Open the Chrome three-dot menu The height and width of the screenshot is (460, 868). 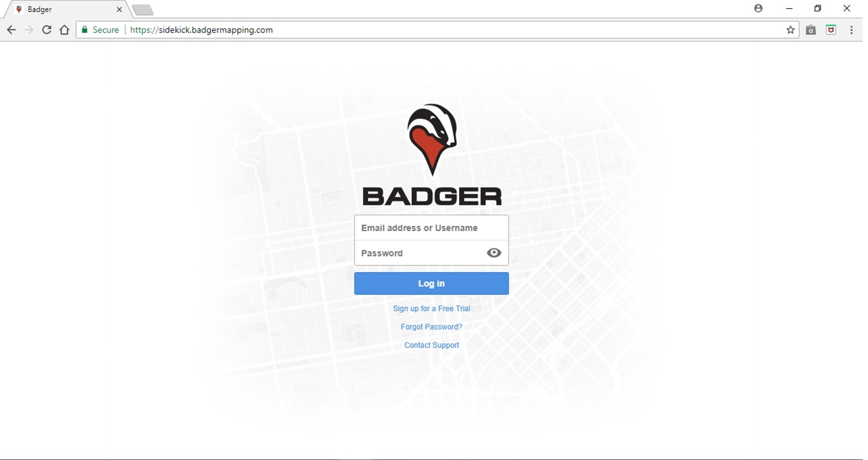click(851, 30)
